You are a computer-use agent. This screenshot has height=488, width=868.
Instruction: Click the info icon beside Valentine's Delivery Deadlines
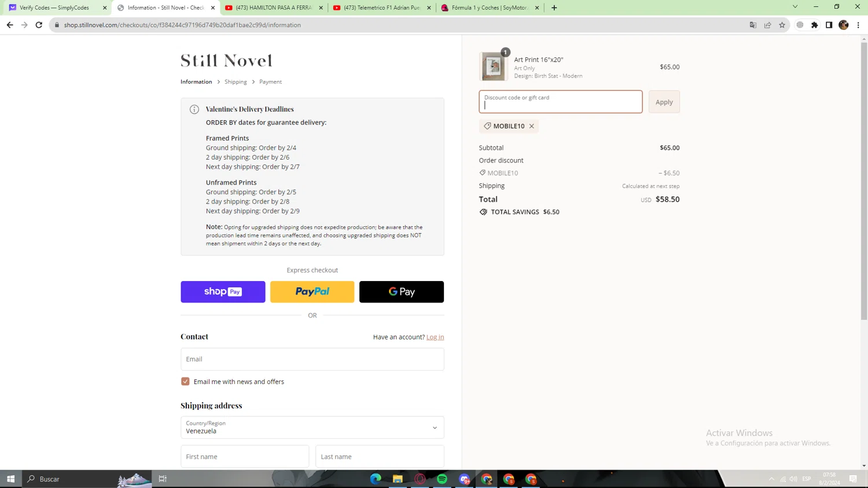click(x=194, y=109)
